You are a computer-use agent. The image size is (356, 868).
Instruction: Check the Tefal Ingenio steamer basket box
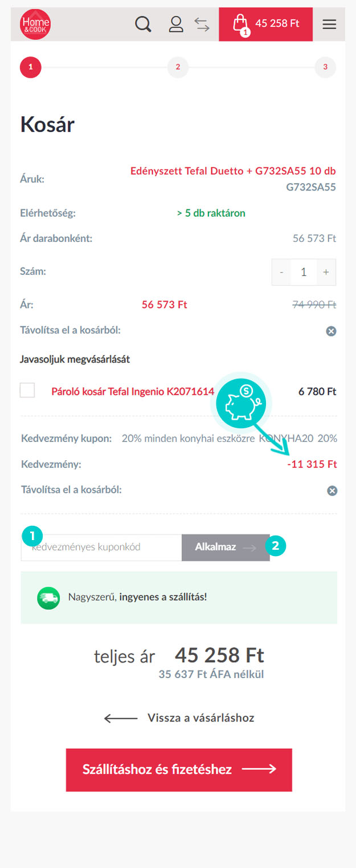pos(27,391)
